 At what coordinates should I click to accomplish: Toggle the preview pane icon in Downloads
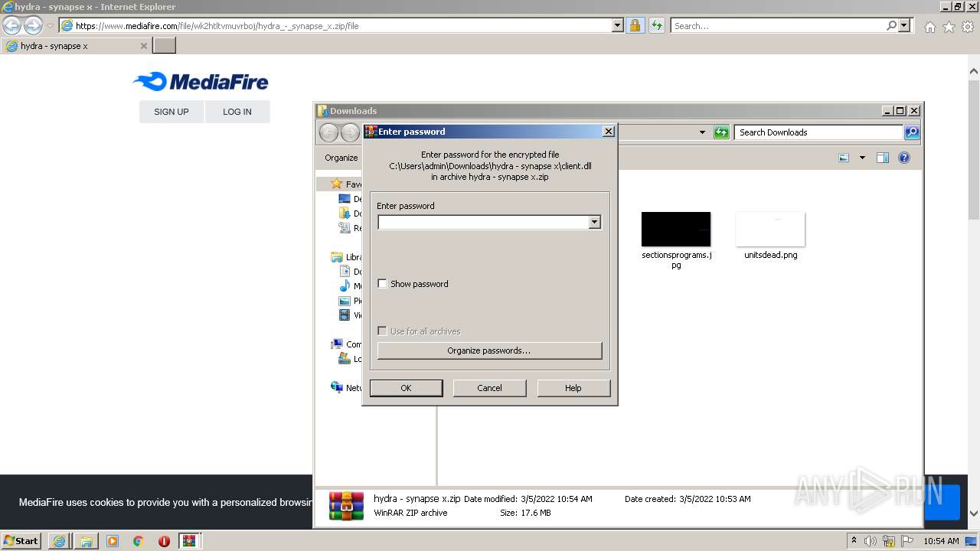click(882, 158)
